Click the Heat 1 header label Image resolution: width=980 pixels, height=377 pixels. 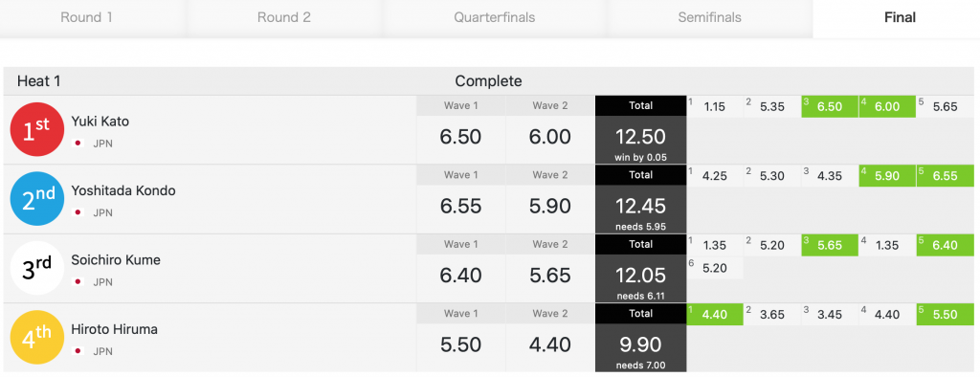(38, 81)
